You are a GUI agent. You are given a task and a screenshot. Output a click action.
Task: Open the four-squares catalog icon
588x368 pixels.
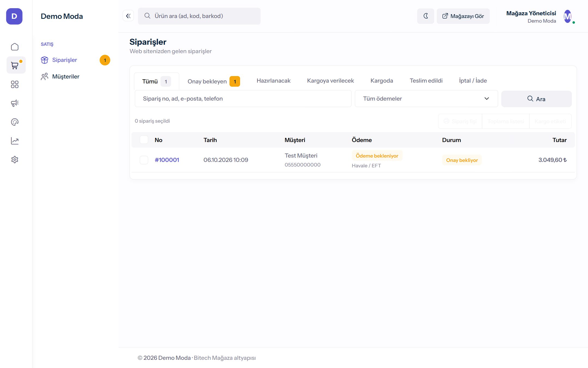point(15,85)
